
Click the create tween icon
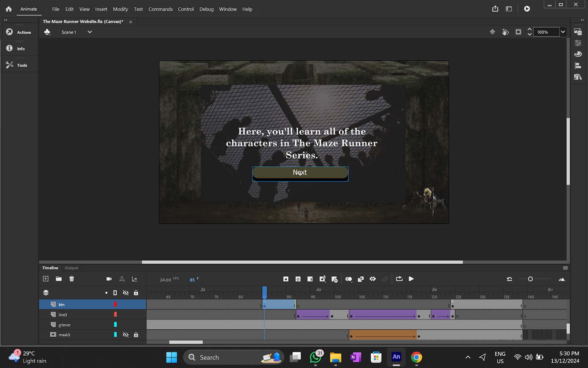pos(373,279)
